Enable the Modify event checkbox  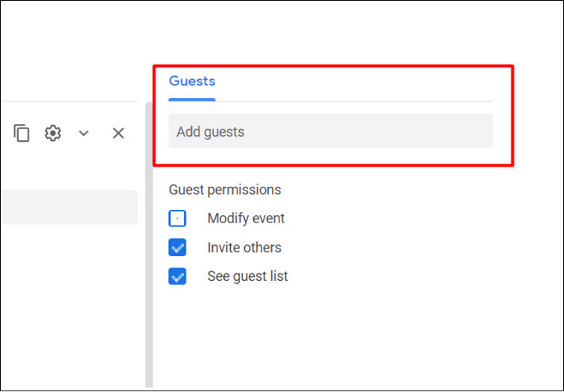pyautogui.click(x=177, y=219)
